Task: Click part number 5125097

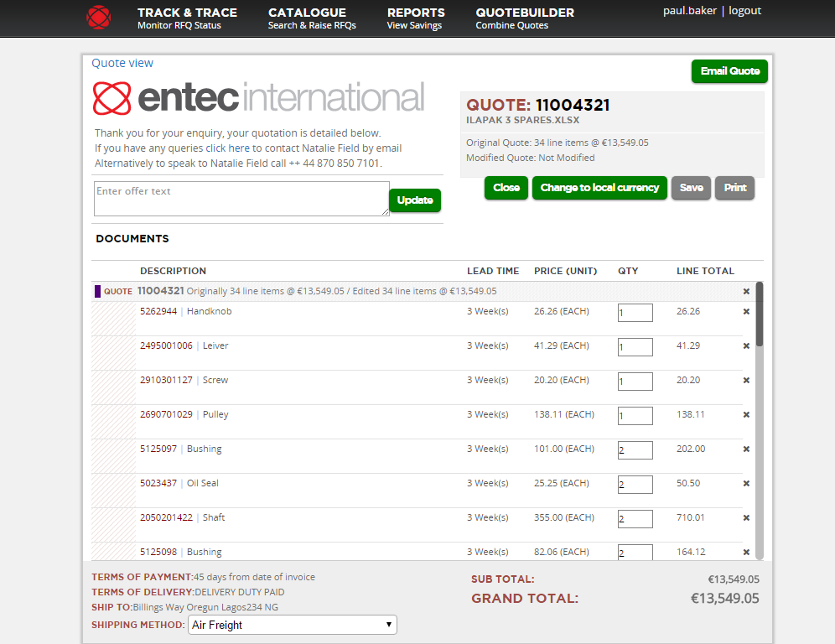Action: coord(158,449)
